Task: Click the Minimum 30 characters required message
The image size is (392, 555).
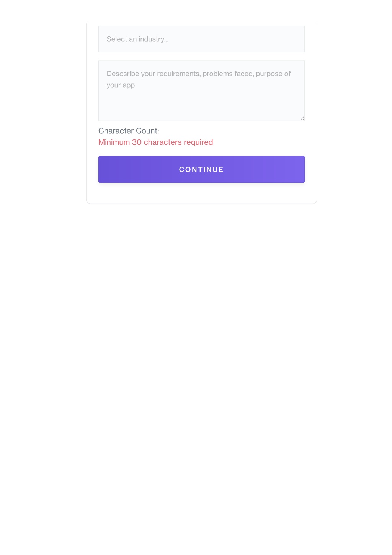Action: point(155,142)
